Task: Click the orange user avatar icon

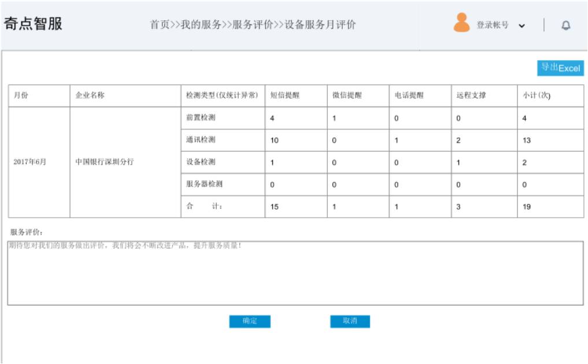Action: click(x=461, y=23)
